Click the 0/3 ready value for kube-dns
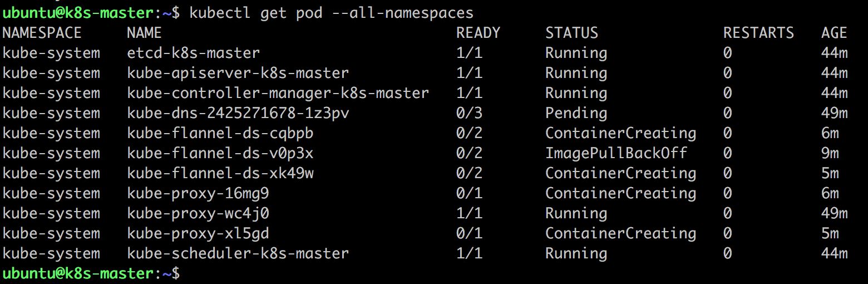Screen dimensions: 868x284 470,113
